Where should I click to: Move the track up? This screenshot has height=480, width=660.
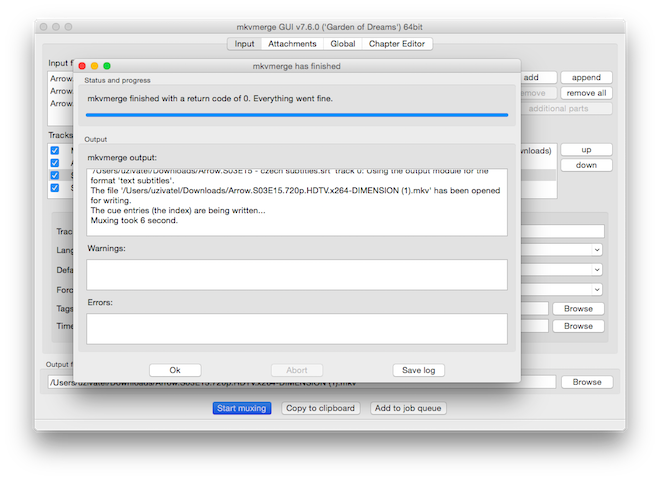pos(586,150)
